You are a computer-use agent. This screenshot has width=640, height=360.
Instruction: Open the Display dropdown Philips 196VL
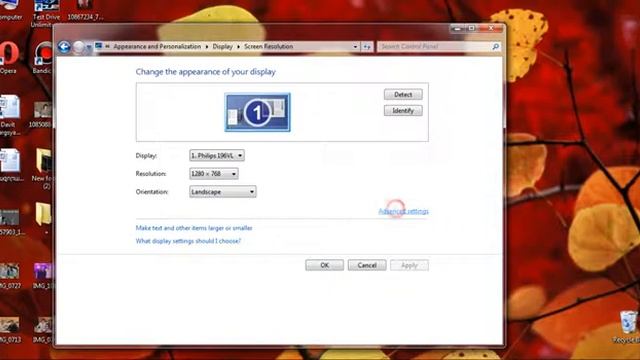(x=217, y=156)
